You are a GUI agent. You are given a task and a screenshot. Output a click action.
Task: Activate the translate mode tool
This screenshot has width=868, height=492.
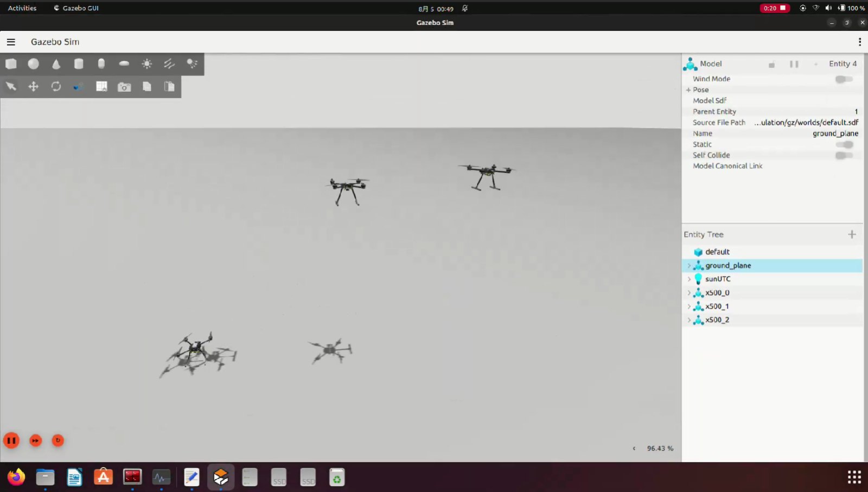[34, 86]
